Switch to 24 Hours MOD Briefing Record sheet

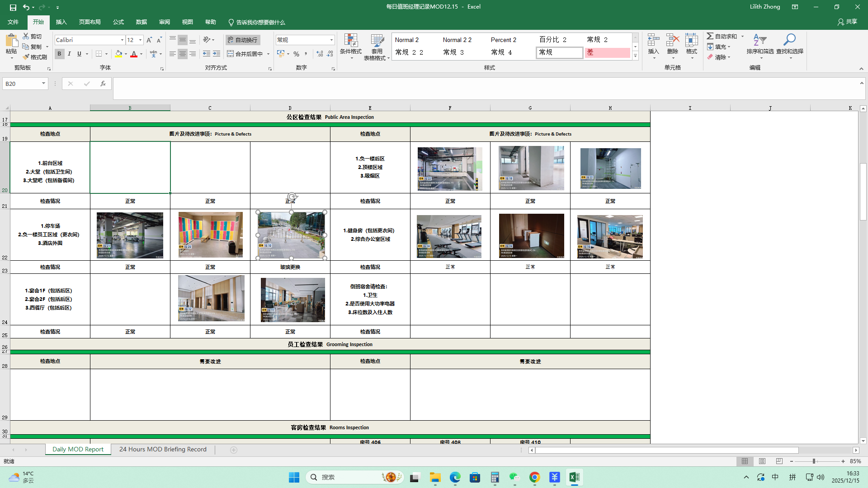coord(163,450)
